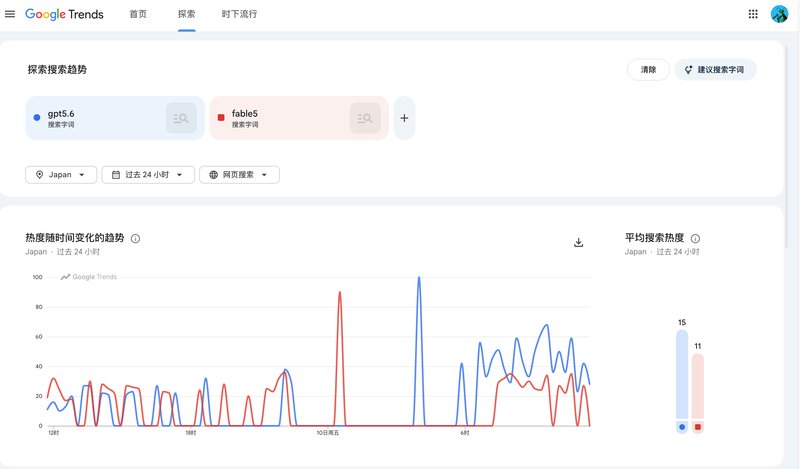The height and width of the screenshot is (469, 800).
Task: Click 建议搜索字词 button
Action: click(715, 69)
